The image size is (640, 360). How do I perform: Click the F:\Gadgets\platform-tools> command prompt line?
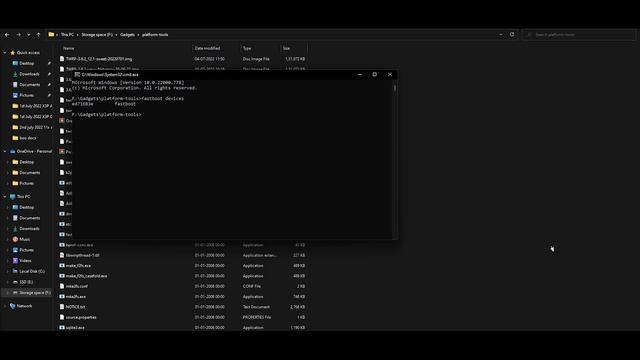[x=107, y=115]
